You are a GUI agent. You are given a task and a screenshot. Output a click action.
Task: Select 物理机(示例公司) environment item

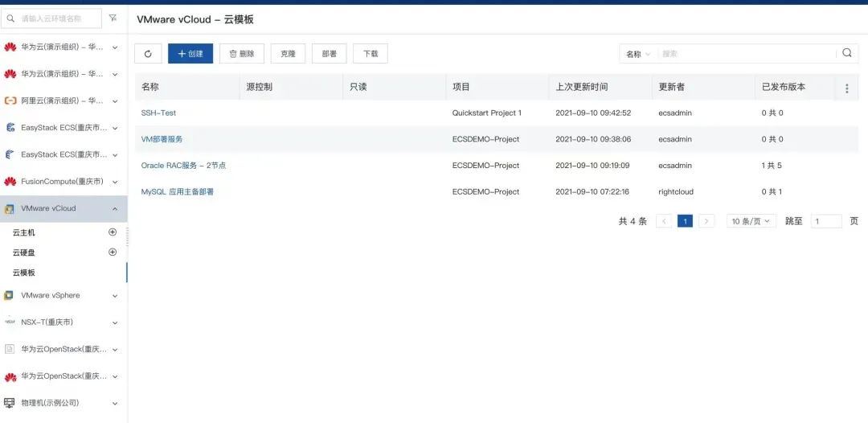63,403
